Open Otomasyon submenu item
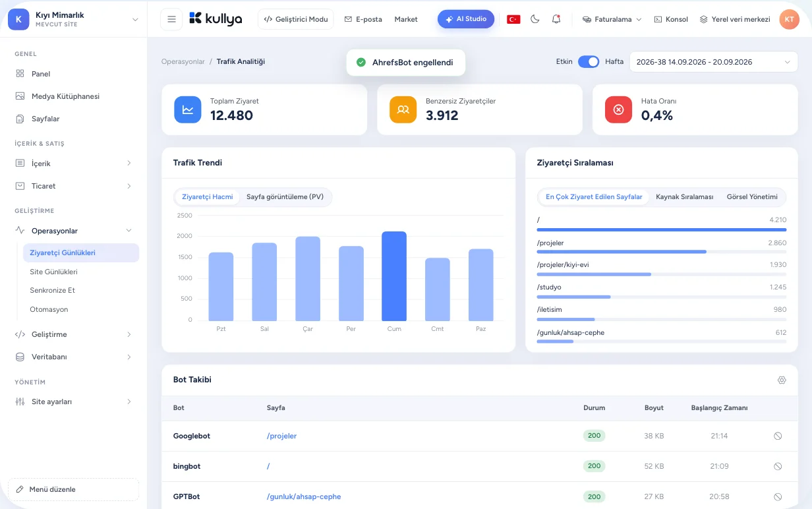Image resolution: width=812 pixels, height=509 pixels. [x=81, y=309]
